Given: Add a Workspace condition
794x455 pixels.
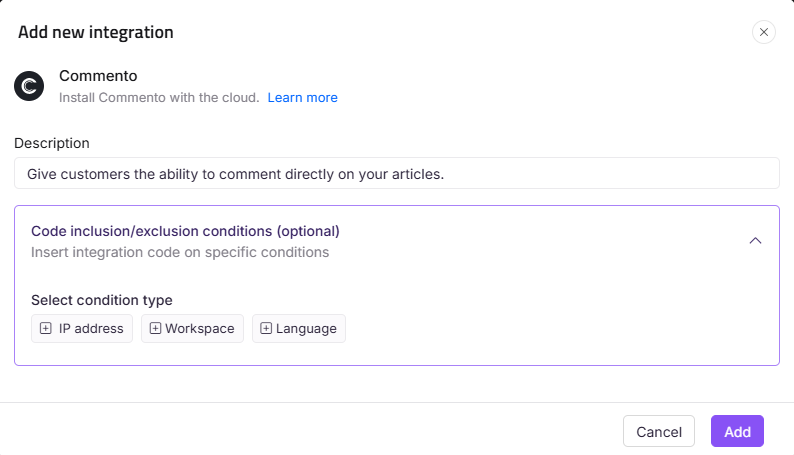Looking at the screenshot, I should click(x=192, y=328).
